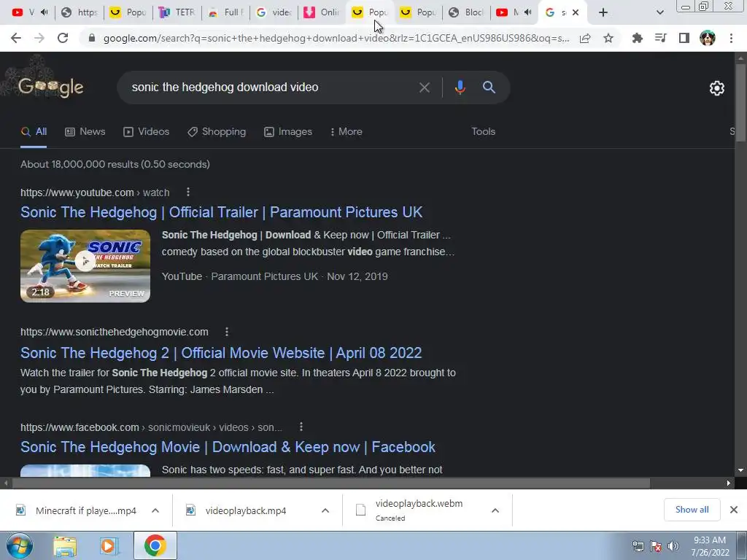747x560 pixels.
Task: Go back using the browser back arrow
Action: pos(16,38)
